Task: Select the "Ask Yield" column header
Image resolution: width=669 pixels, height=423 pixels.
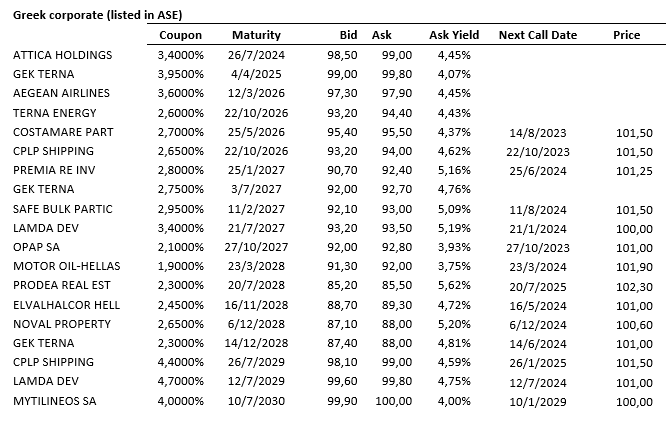Action: (x=454, y=35)
